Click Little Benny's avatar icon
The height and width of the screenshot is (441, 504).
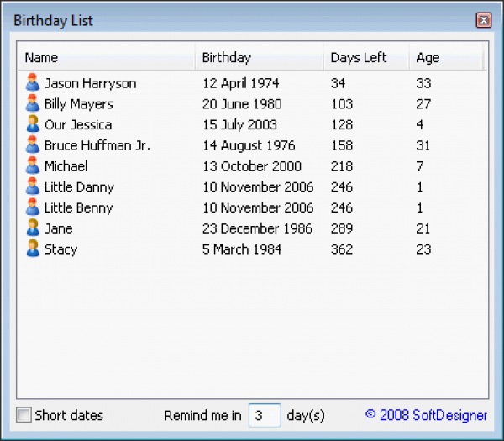coord(33,207)
